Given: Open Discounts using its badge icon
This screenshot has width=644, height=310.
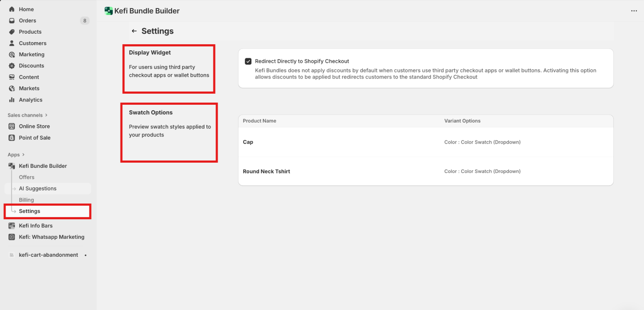Looking at the screenshot, I should [12, 66].
